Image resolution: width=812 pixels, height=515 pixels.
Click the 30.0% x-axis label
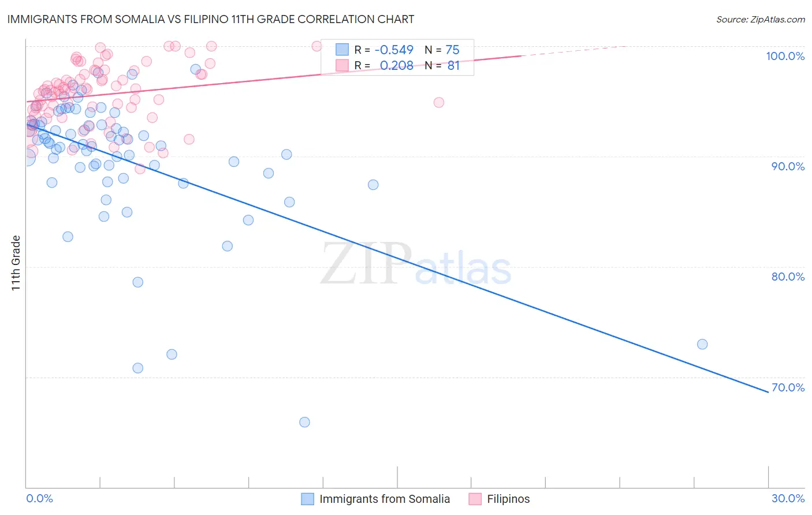[x=788, y=498]
